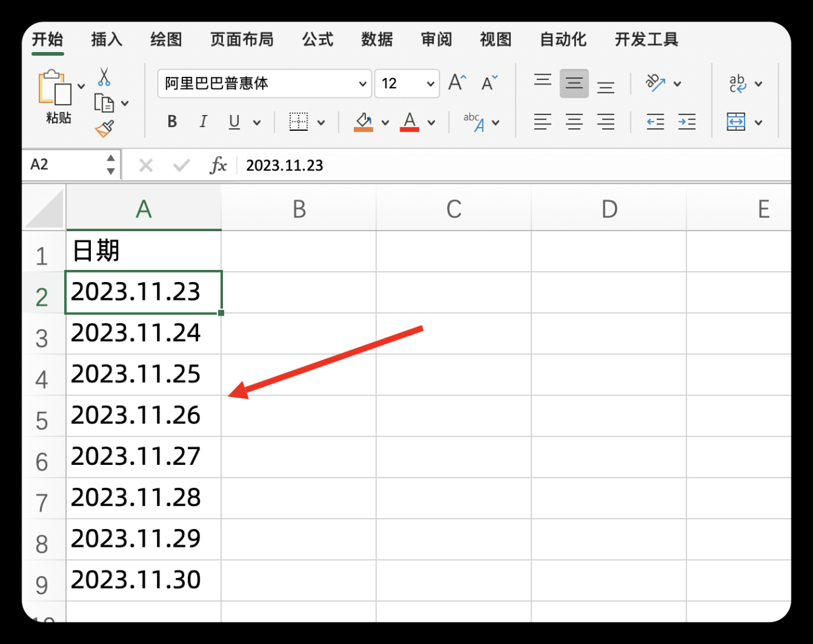Open the Paste options dropdown arrow

81,86
